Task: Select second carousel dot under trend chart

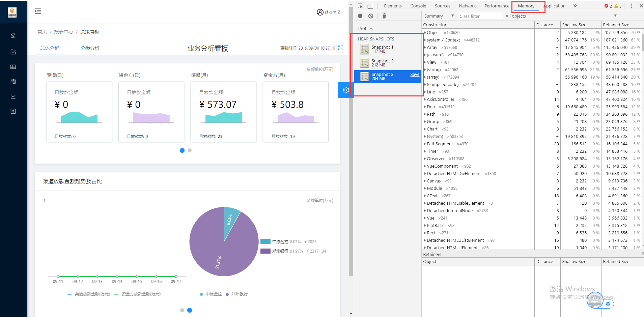Action: [190, 310]
